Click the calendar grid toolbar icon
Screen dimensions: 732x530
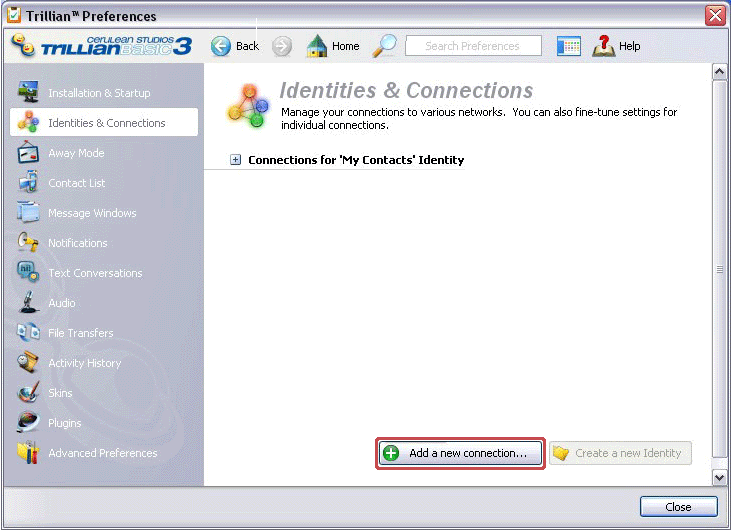(x=569, y=46)
